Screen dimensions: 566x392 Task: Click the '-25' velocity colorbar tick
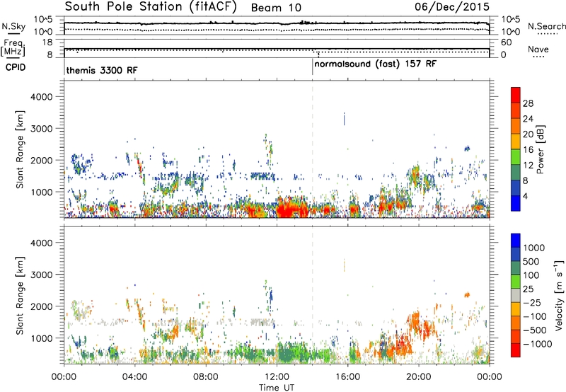coord(531,303)
